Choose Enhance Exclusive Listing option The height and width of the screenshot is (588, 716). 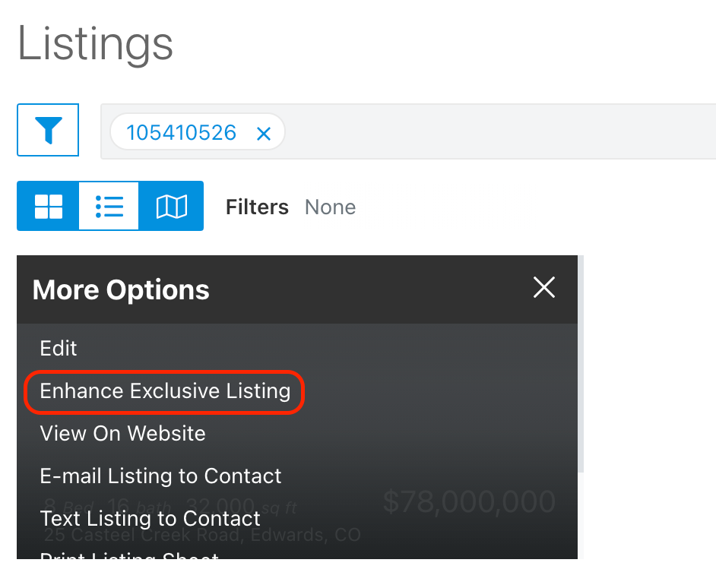click(x=165, y=391)
